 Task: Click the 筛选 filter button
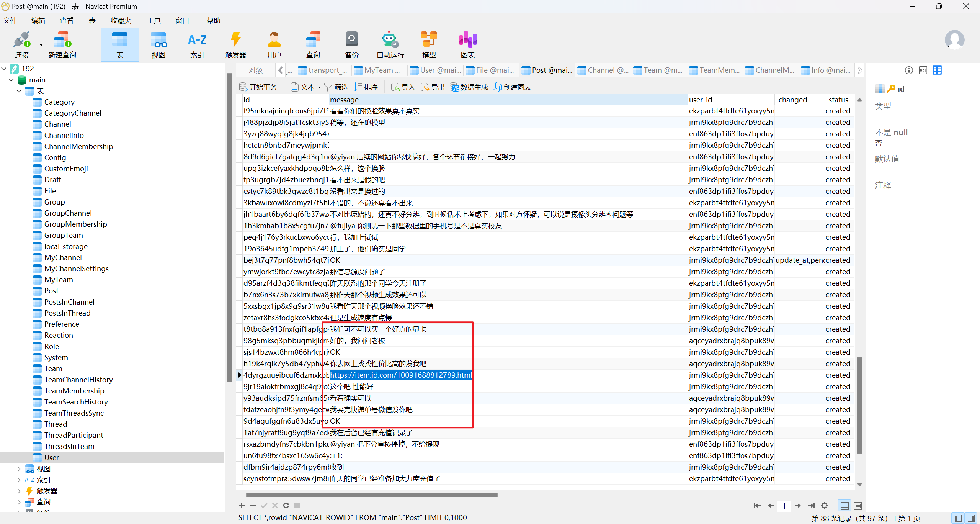pos(336,87)
